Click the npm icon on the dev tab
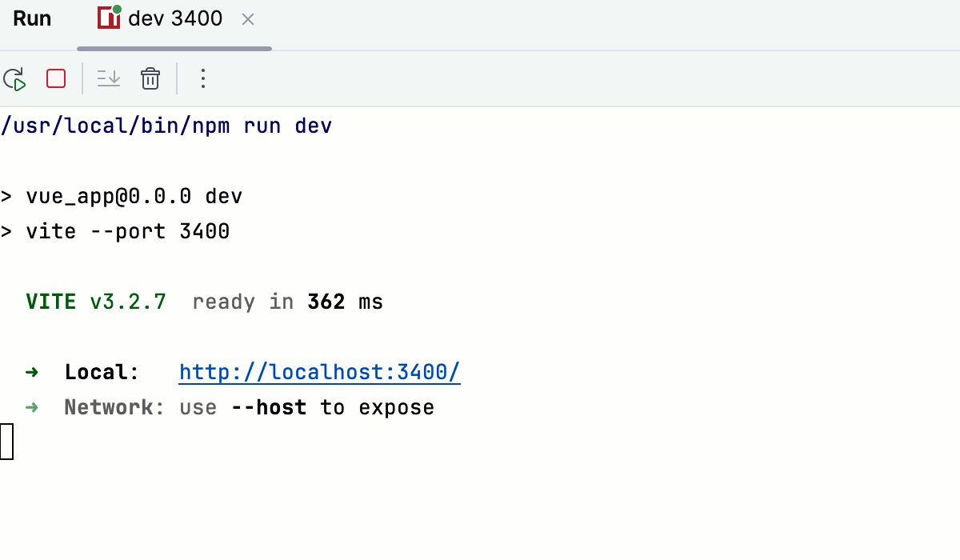Image resolution: width=960 pixels, height=560 pixels. [x=108, y=18]
